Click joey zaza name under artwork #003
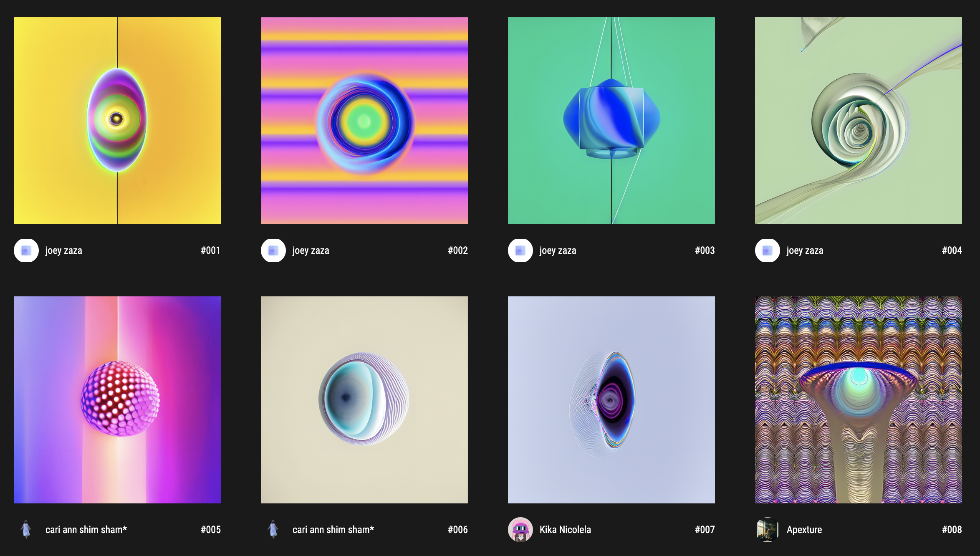 point(558,250)
